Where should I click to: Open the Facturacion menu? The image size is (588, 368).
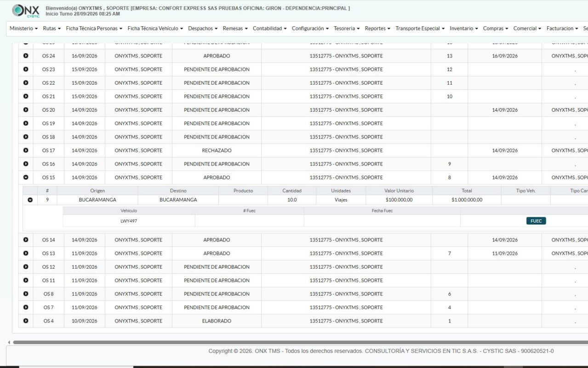pos(562,29)
